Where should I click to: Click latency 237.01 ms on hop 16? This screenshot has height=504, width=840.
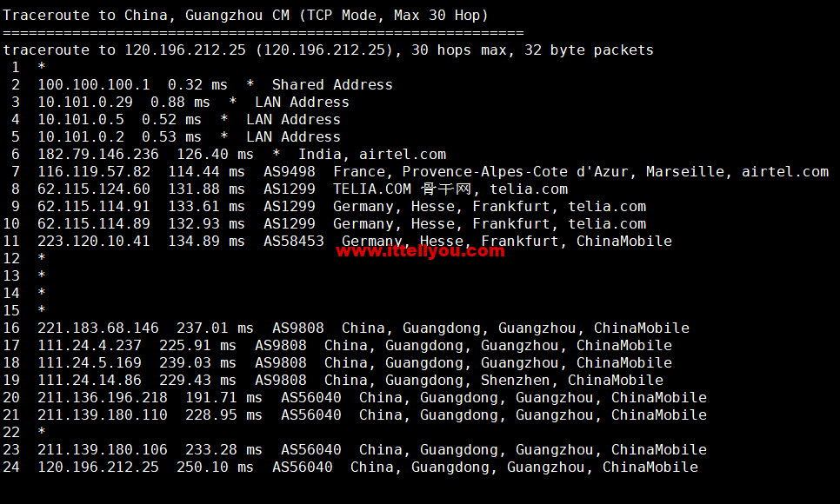tap(215, 328)
